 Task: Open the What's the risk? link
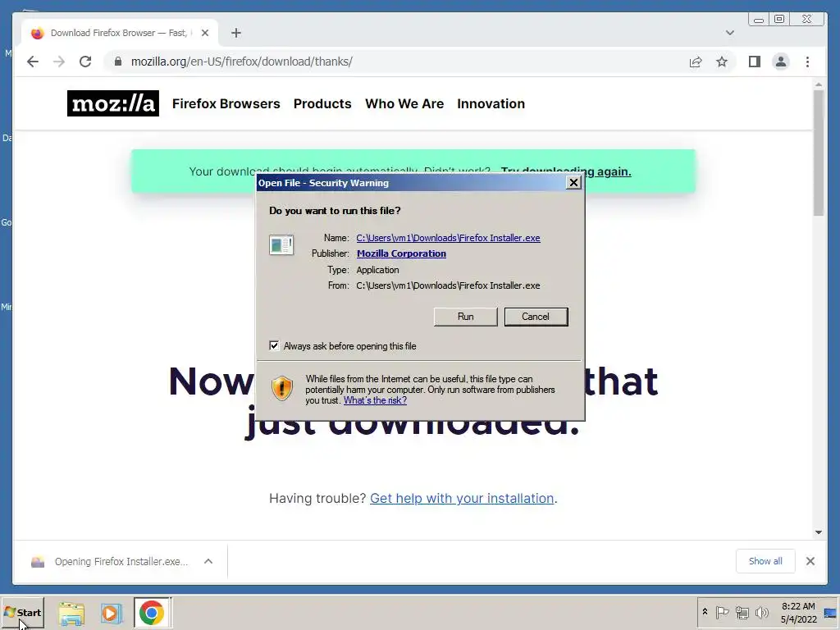click(x=375, y=400)
